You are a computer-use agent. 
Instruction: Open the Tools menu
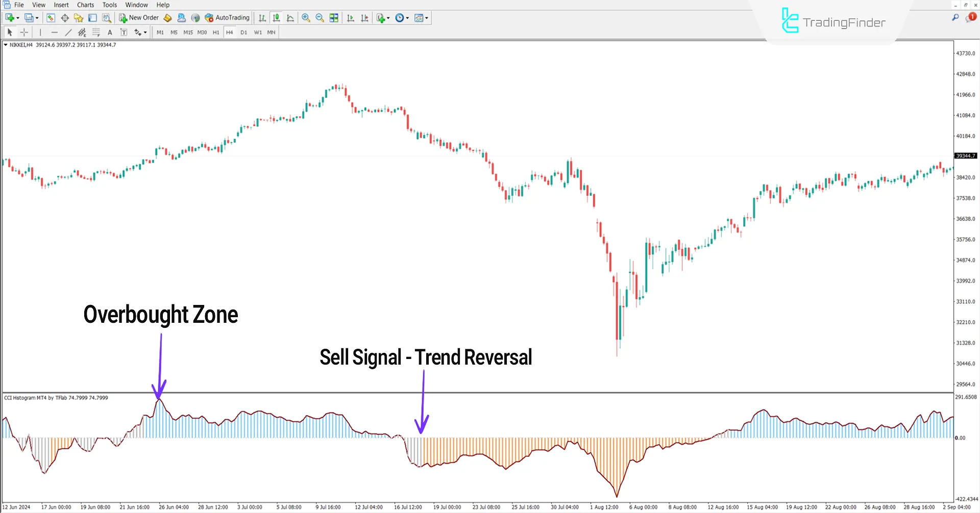[x=109, y=5]
